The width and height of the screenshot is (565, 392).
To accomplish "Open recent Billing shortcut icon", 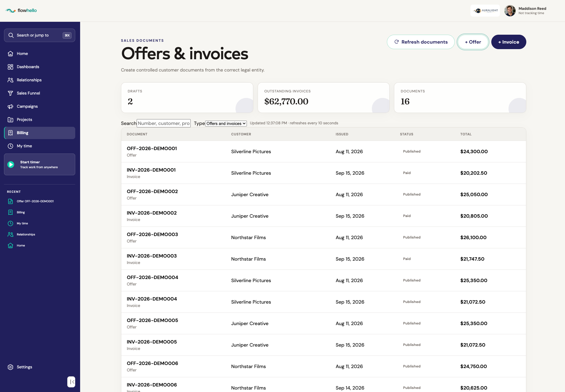I will coord(10,212).
